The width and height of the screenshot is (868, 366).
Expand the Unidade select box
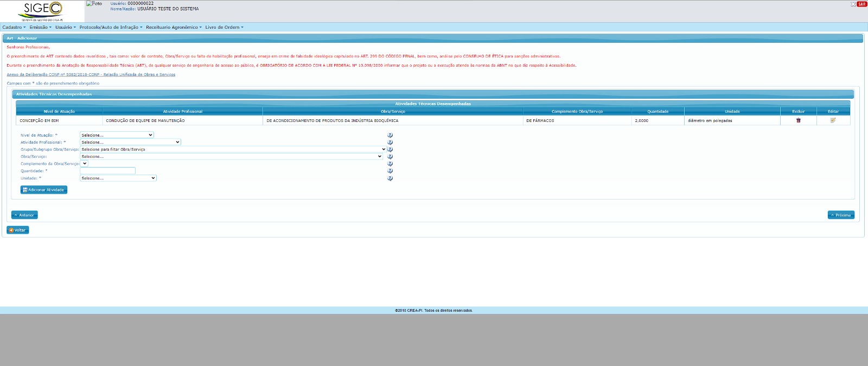pos(118,178)
